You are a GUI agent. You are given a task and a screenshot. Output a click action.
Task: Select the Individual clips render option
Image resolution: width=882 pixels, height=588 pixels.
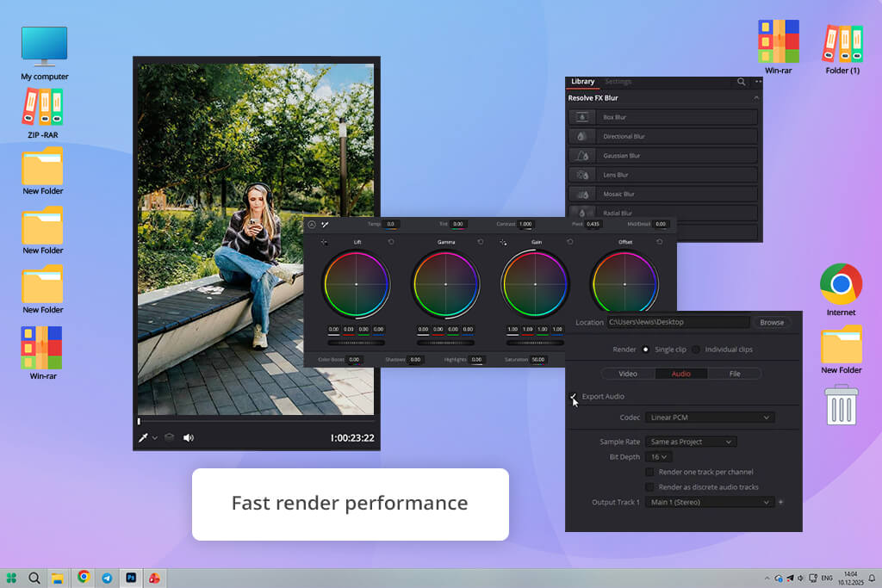(x=696, y=349)
